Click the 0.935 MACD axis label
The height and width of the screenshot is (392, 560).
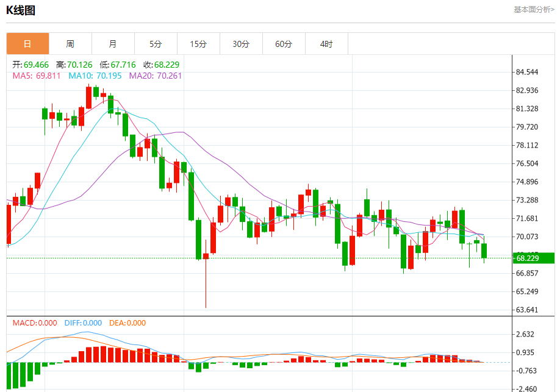[x=525, y=352]
